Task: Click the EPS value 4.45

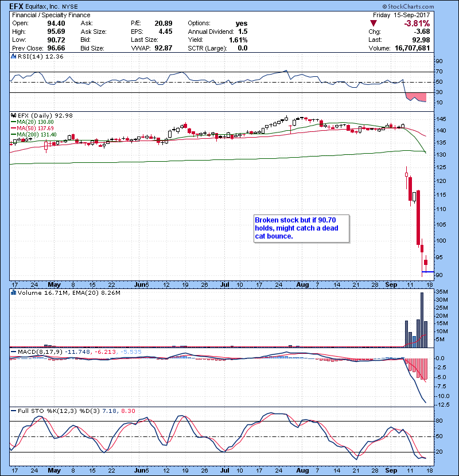Action: coord(165,32)
